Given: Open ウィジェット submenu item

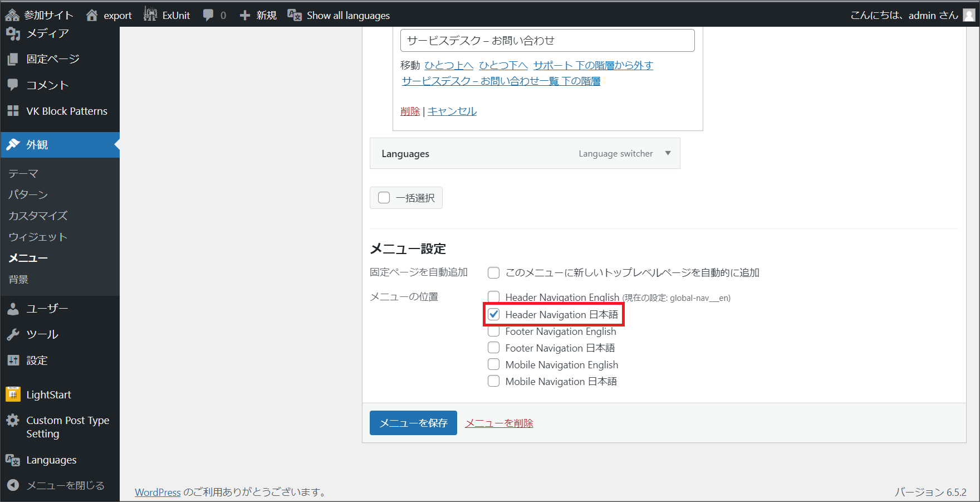Looking at the screenshot, I should tap(38, 237).
